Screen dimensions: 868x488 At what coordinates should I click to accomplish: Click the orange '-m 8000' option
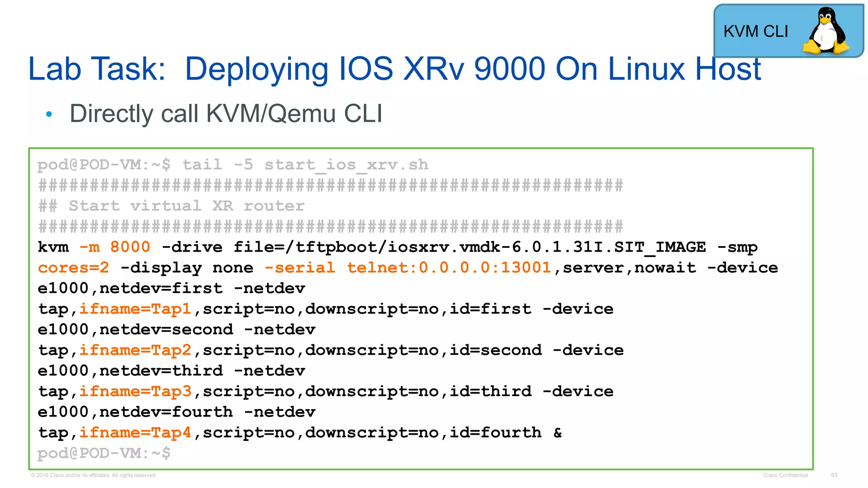[x=115, y=247]
